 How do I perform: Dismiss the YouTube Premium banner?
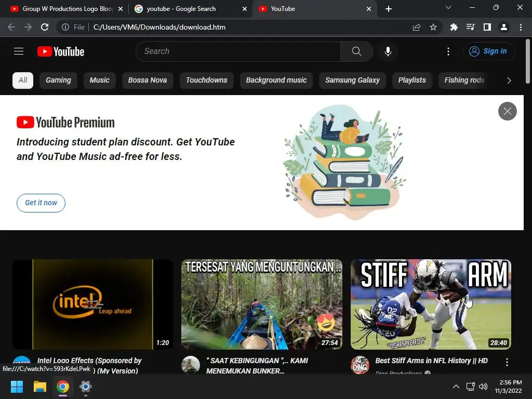click(x=507, y=111)
